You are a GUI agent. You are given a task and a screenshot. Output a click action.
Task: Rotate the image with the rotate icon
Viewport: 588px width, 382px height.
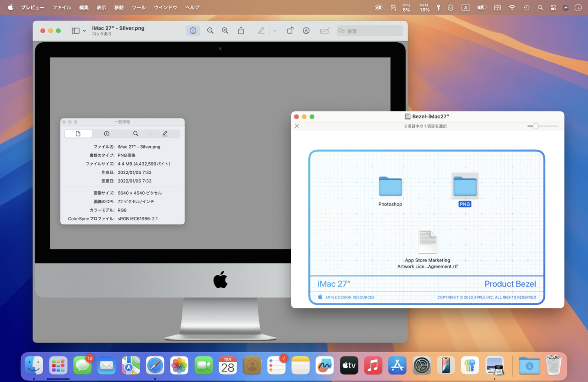pyautogui.click(x=290, y=30)
